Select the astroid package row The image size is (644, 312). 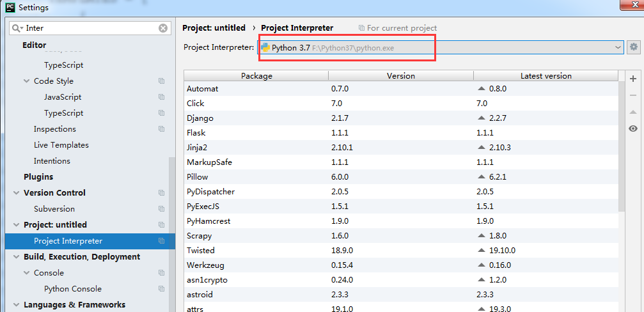(x=401, y=295)
